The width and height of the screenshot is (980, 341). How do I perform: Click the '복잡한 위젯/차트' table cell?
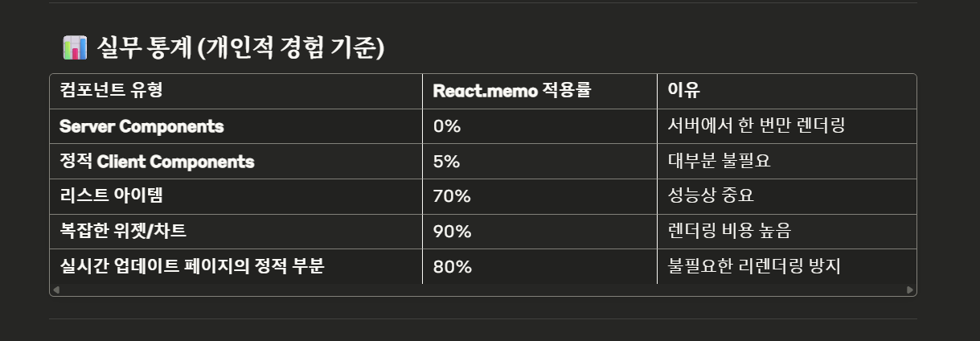click(x=236, y=232)
